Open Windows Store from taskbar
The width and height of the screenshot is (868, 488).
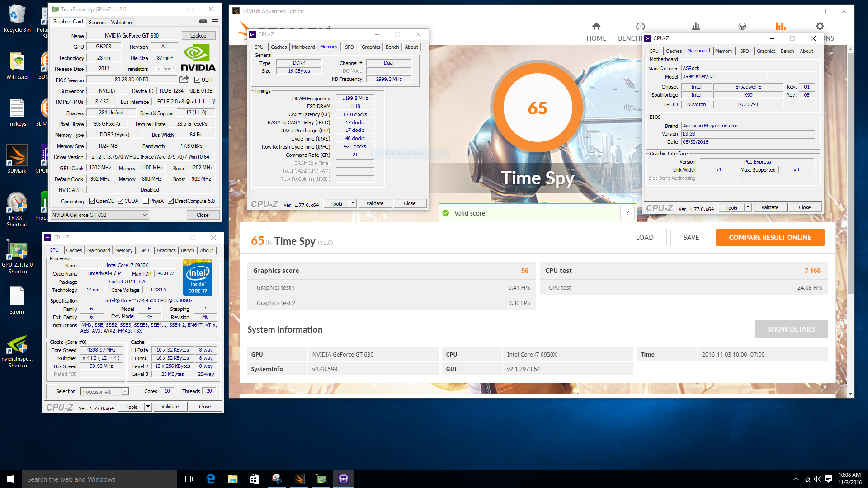point(255,479)
